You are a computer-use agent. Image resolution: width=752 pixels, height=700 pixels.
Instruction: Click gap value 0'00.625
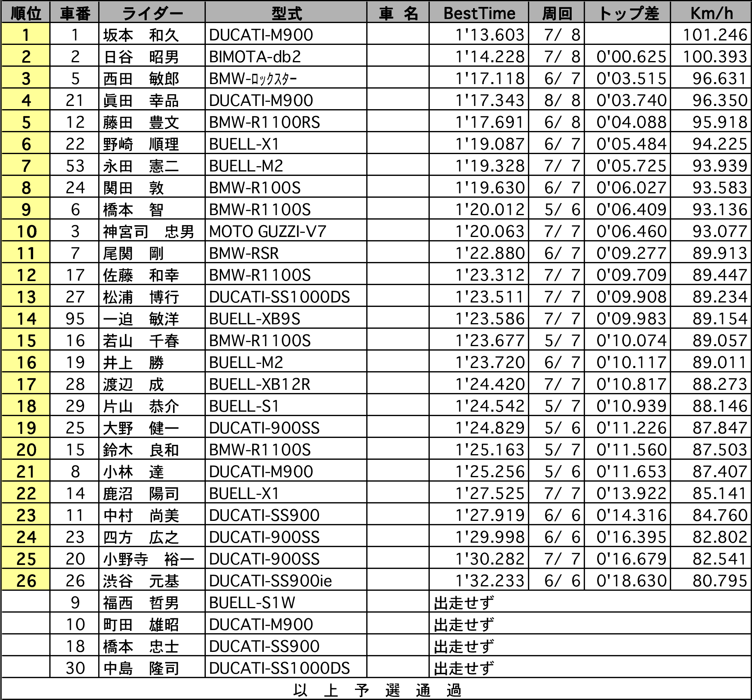[x=631, y=57]
